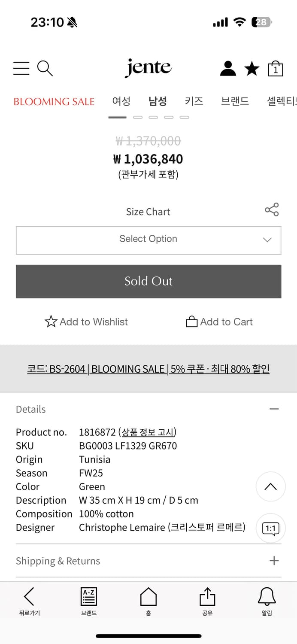The image size is (297, 644).
Task: Expand the Shipping & Returns section
Action: tap(274, 561)
